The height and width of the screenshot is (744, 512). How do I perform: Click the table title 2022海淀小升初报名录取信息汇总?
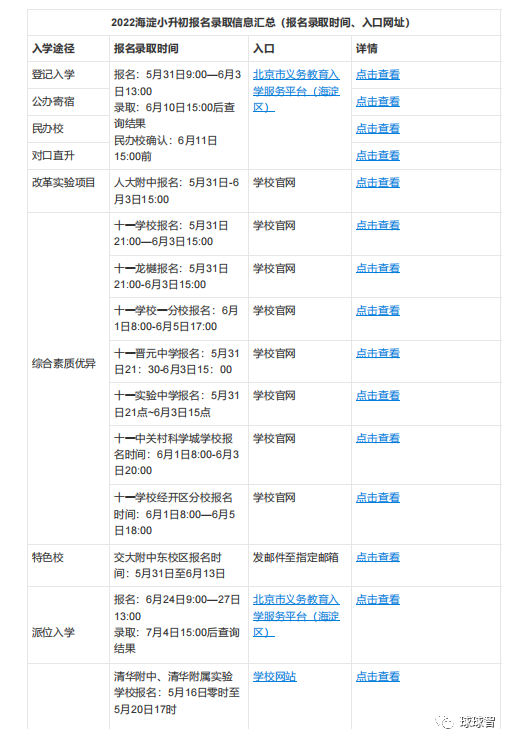(260, 22)
